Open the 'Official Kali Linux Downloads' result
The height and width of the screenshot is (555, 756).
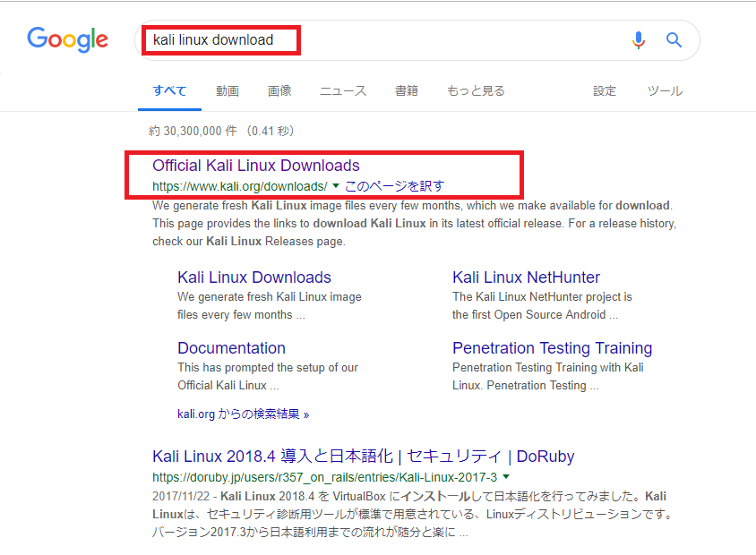[x=256, y=166]
